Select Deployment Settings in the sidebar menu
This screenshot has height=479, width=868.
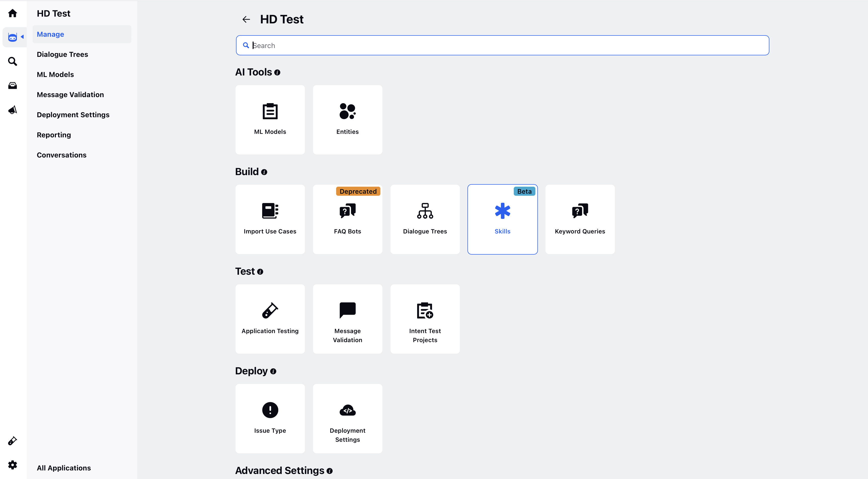coord(73,115)
